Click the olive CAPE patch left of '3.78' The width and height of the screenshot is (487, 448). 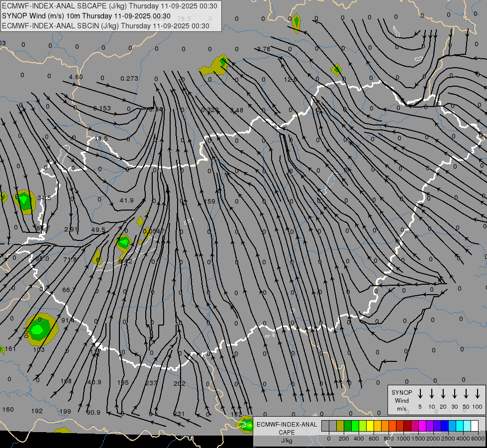tap(215, 65)
